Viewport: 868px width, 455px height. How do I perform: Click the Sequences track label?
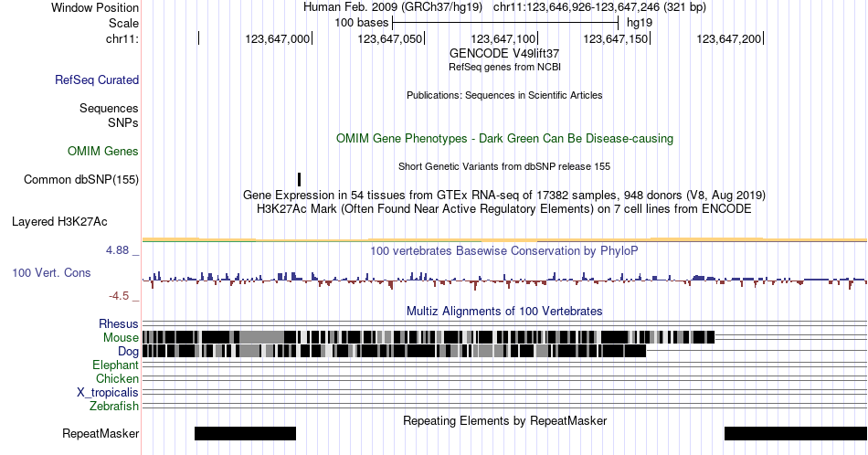109,108
